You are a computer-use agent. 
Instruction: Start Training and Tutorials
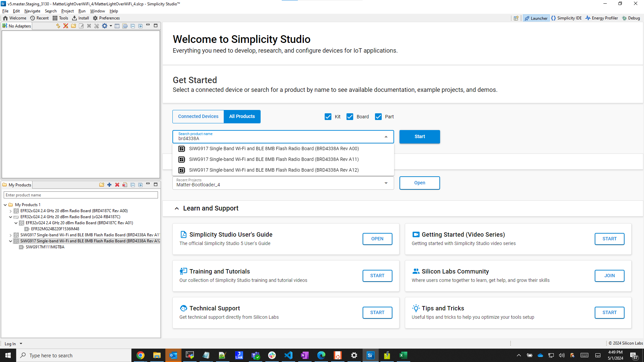377,276
